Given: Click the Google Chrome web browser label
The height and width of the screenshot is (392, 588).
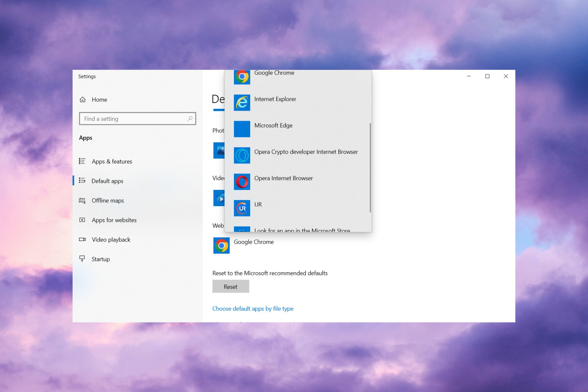Looking at the screenshot, I should [x=254, y=242].
